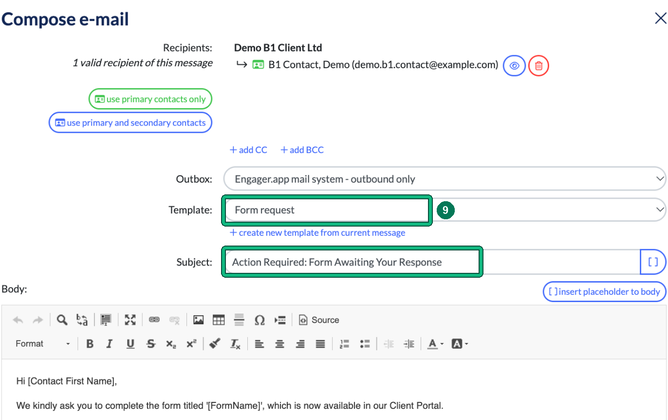Click the Copy Formatting paintbrush icon
This screenshot has height=420, width=668.
click(x=215, y=343)
